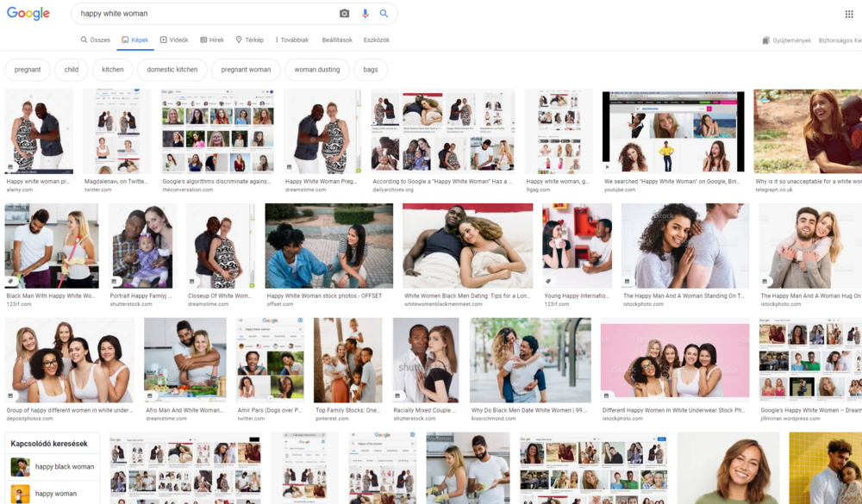Switch to the Térkép tab
Image resolution: width=862 pixels, height=504 pixels.
point(250,40)
